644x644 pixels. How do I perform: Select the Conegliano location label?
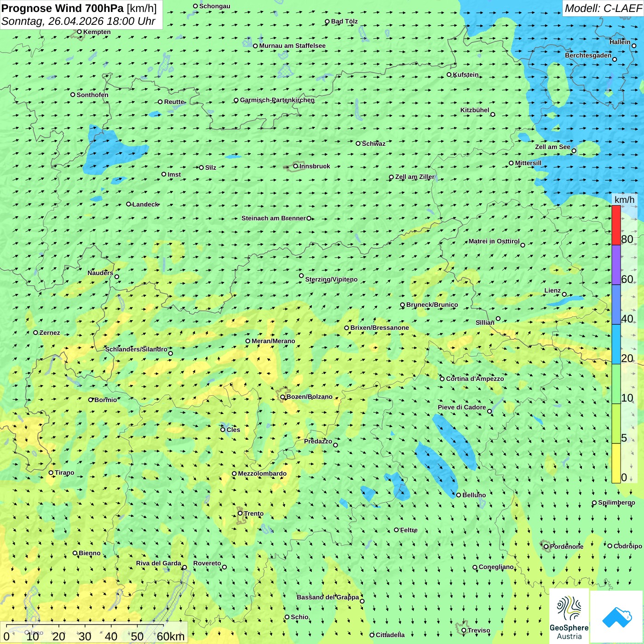pos(496,567)
